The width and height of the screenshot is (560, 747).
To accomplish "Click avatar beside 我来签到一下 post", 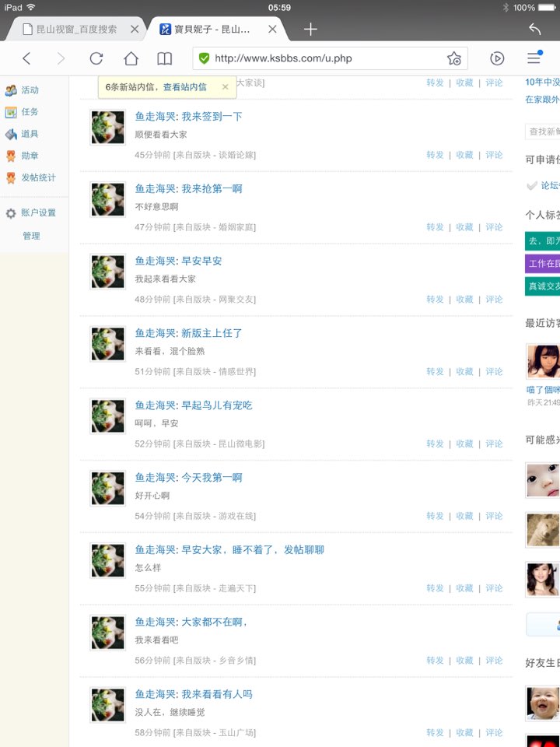I will click(107, 127).
